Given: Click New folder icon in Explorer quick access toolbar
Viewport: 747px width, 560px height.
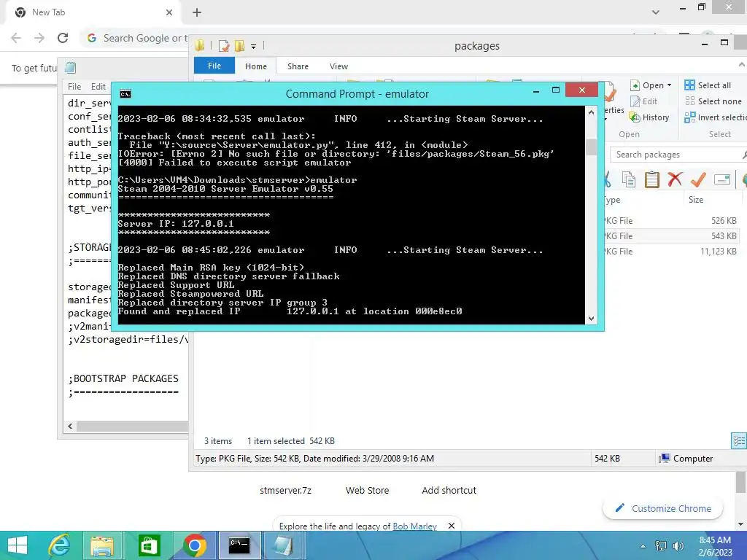Looking at the screenshot, I should click(x=239, y=46).
